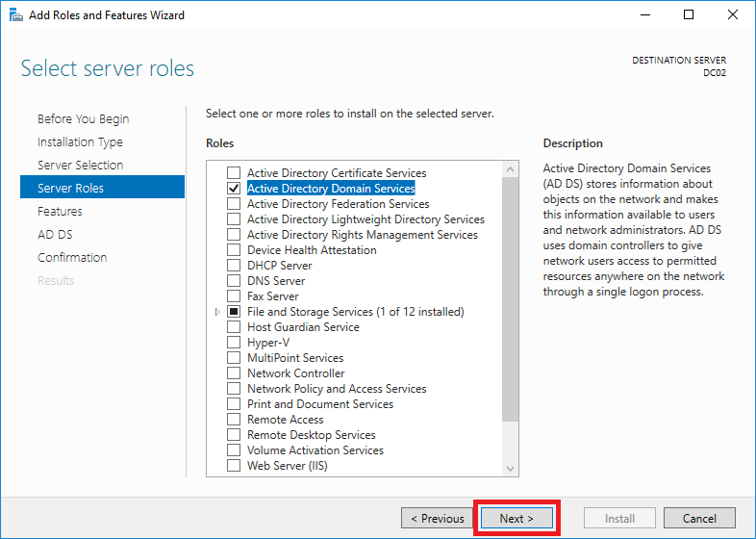Cancel the wizard
The image size is (756, 539).
pyautogui.click(x=699, y=518)
